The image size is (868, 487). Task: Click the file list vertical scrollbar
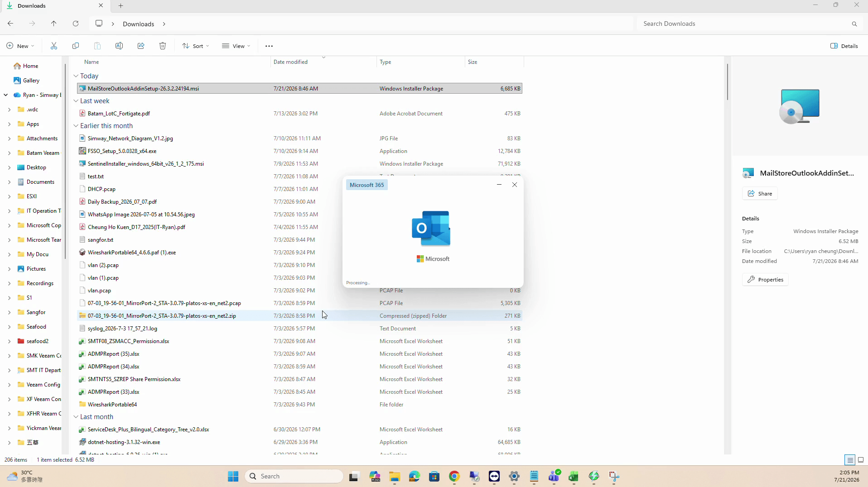tap(728, 81)
